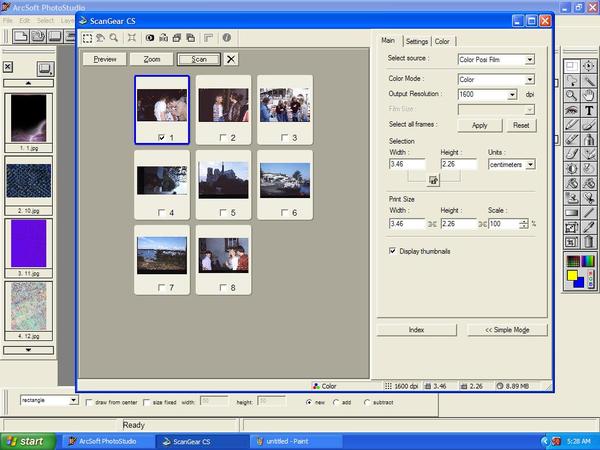The height and width of the screenshot is (450, 600).
Task: Select the spray bottle tool in PhotoStudio palette
Action: click(x=589, y=139)
